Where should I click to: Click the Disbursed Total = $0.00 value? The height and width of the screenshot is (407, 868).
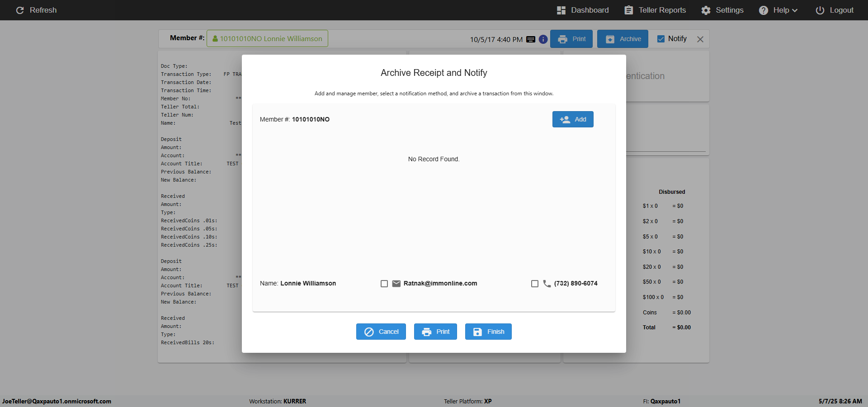click(681, 327)
